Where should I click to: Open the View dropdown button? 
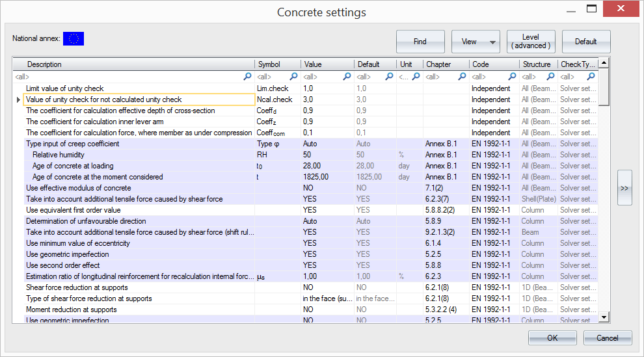point(476,42)
